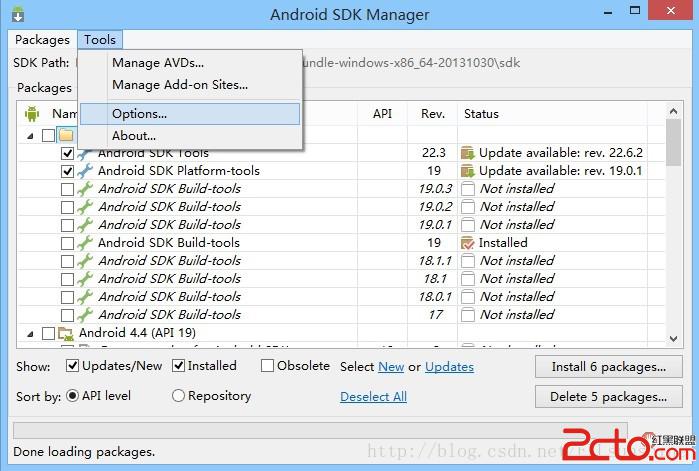
Task: Click the Status column header
Action: 552,114
